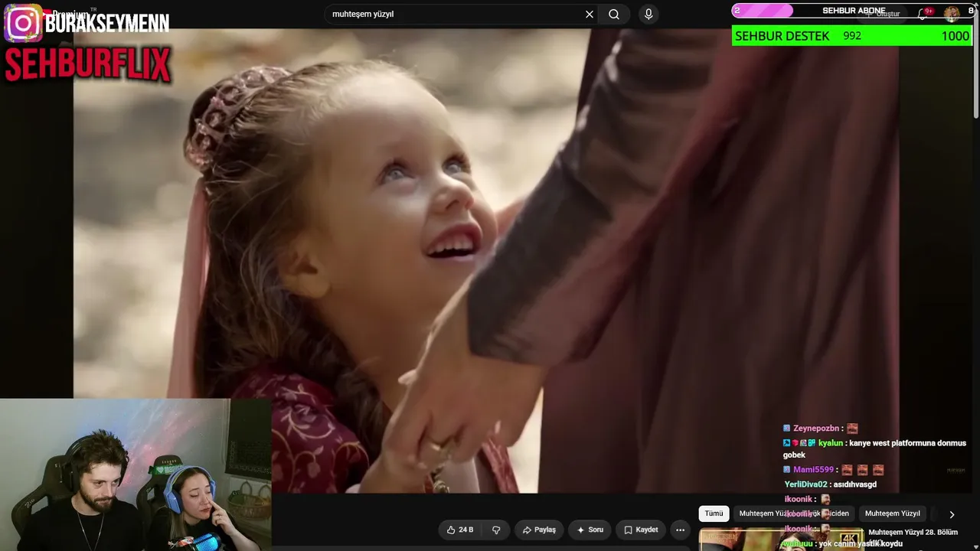
Task: Like the video showing 24 B
Action: click(460, 530)
